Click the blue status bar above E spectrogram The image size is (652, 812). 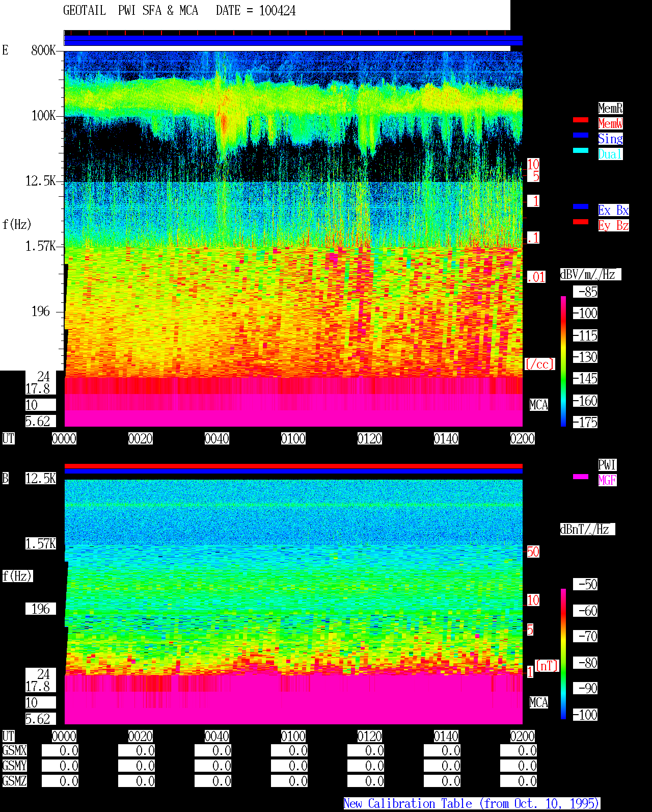click(x=293, y=41)
